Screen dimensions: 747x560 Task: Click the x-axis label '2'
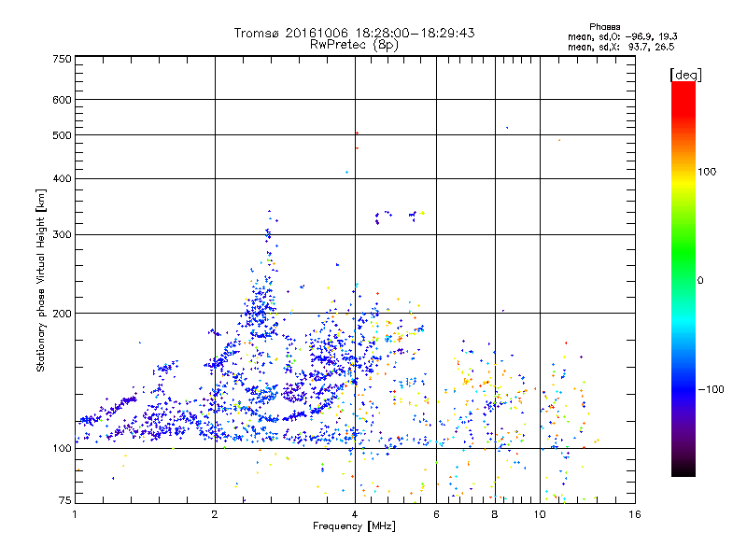coord(215,514)
